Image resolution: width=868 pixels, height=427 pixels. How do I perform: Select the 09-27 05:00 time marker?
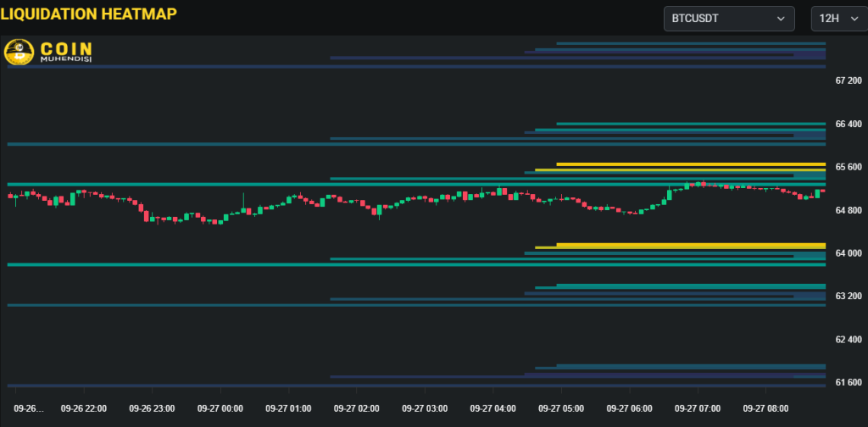[561, 408]
